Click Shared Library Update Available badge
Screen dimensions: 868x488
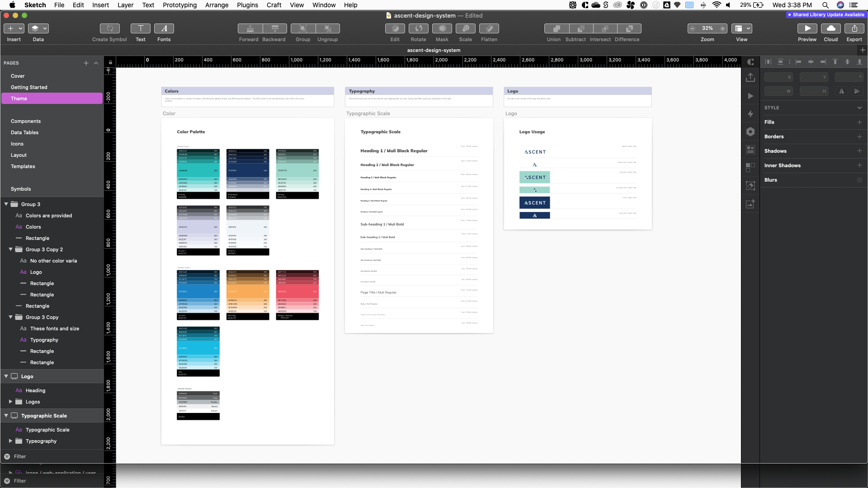pos(826,15)
